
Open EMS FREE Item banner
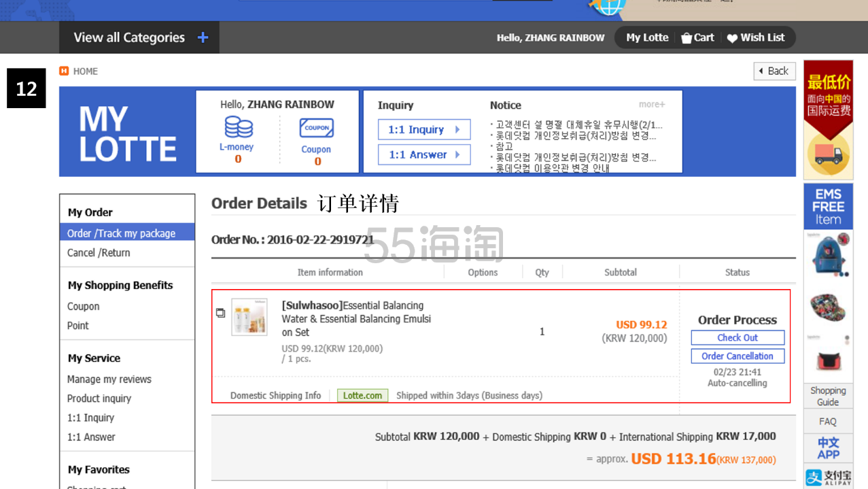click(x=828, y=207)
